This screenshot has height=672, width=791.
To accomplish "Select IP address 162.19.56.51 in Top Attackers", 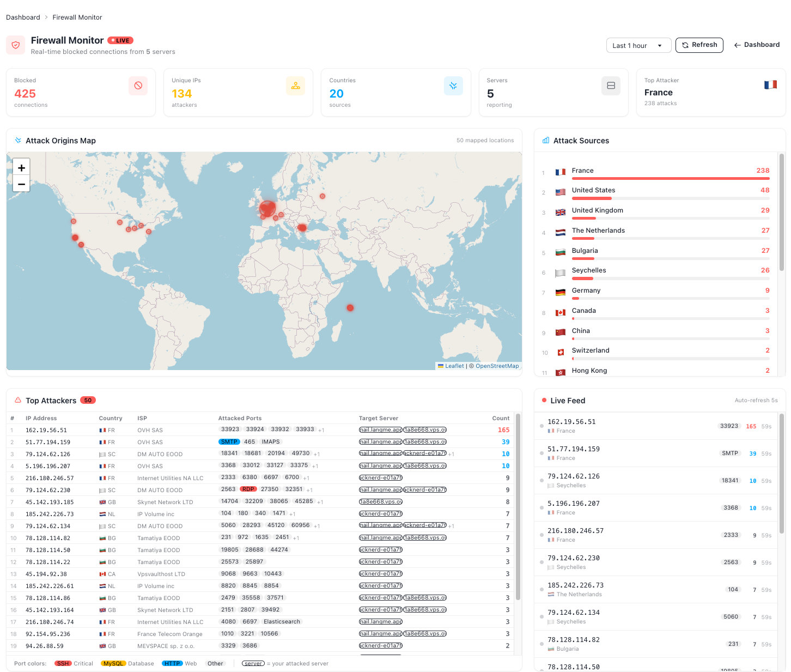I will [x=46, y=430].
